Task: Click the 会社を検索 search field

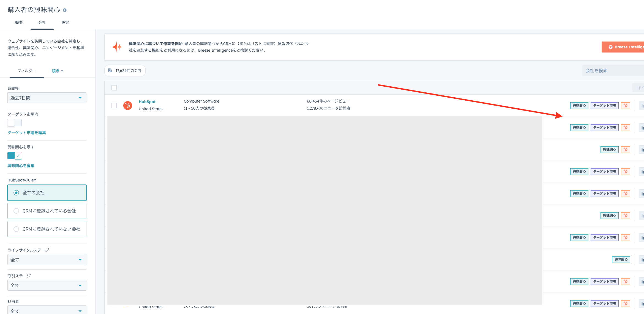Action: [612, 71]
